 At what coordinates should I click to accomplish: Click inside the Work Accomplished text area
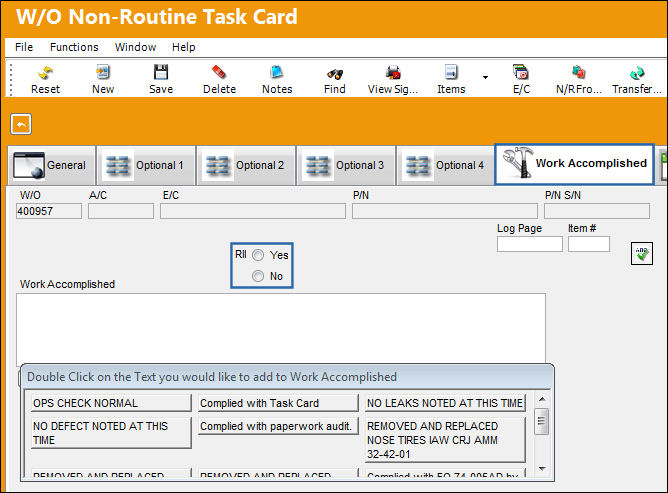pos(281,328)
